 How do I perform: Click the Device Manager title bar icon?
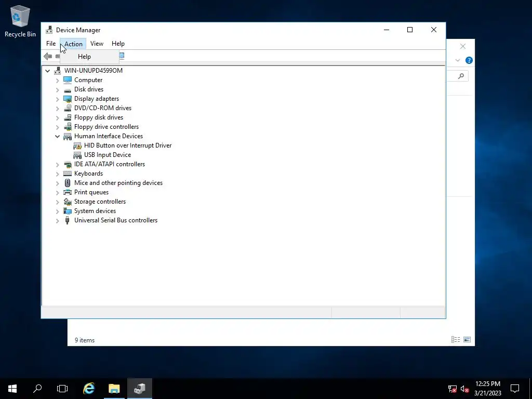49,30
